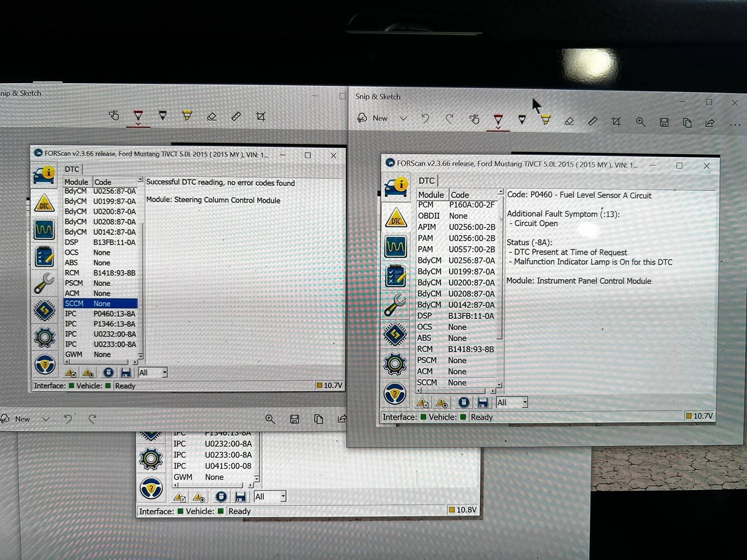747x560 pixels.
Task: Open Zoom in Snip & Sketch window with 10.8V snip
Action: (x=270, y=419)
